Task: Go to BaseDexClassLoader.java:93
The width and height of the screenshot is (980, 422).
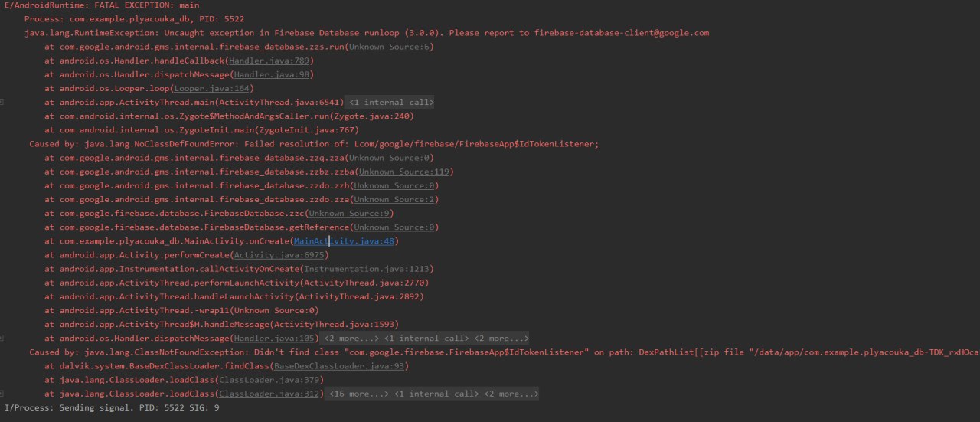Action: click(x=338, y=366)
